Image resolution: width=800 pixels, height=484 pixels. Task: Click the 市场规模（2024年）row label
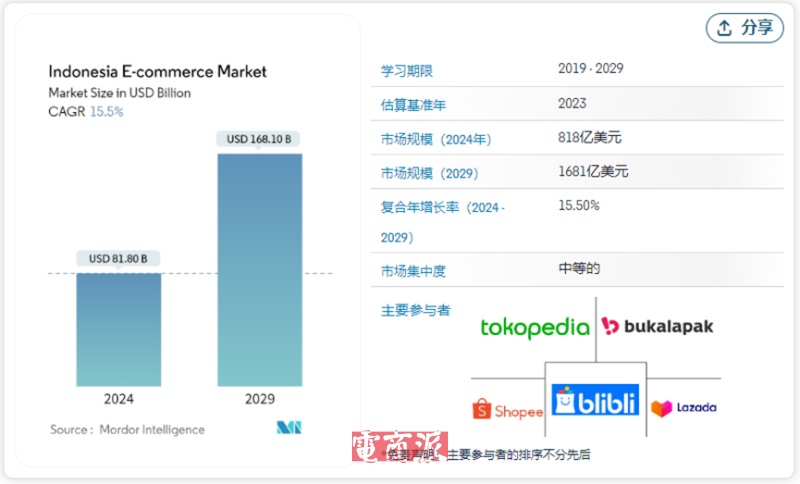click(x=436, y=139)
